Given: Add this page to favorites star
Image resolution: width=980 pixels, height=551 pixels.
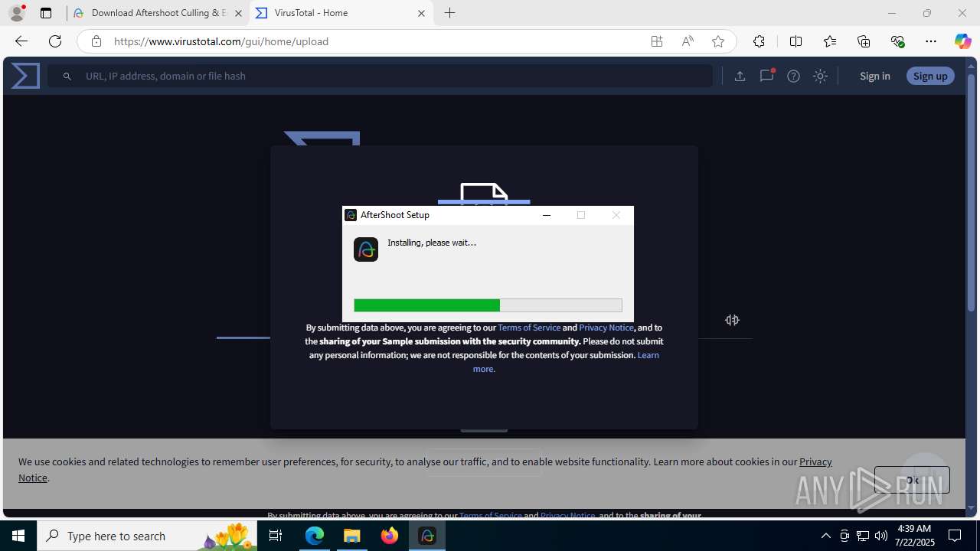Looking at the screenshot, I should point(718,41).
